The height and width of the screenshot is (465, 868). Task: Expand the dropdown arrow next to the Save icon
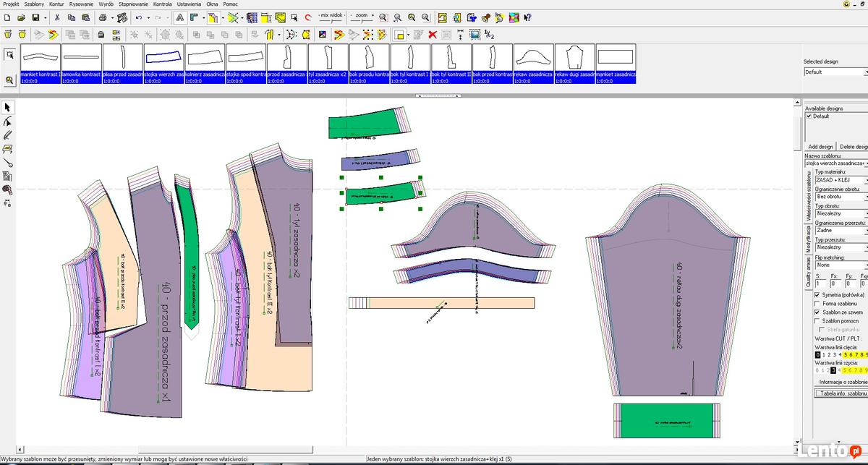click(x=45, y=17)
